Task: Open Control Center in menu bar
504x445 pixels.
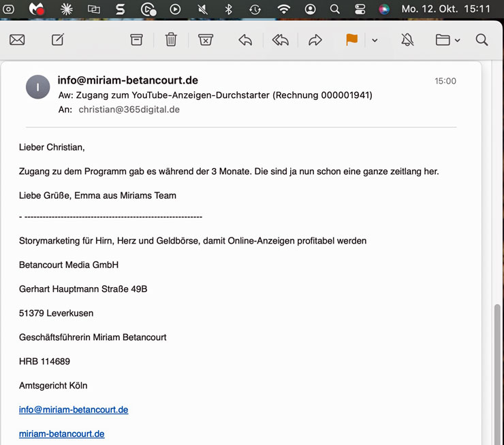Action: [x=360, y=10]
